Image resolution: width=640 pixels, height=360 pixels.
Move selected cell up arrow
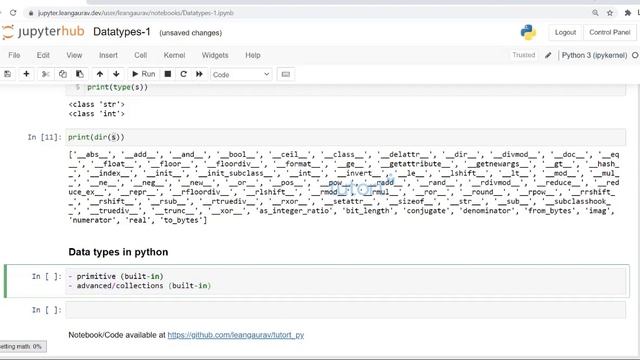click(100, 74)
